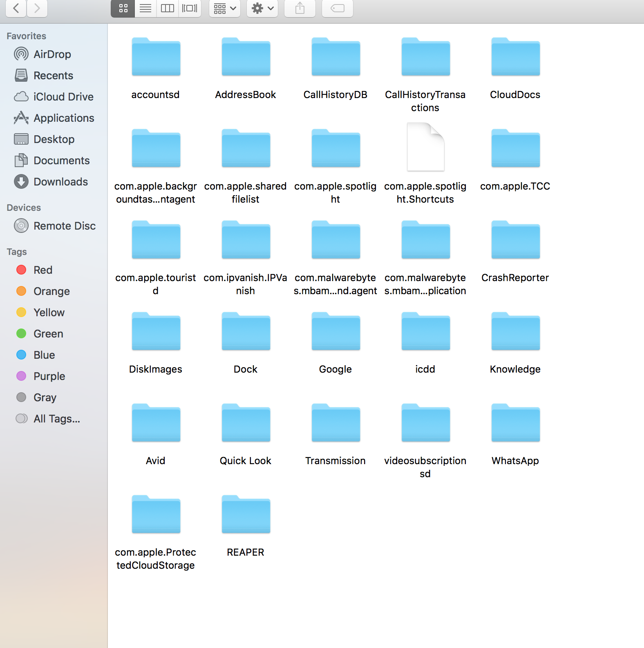The image size is (644, 648).
Task: Select the Knowledge folder
Action: [x=515, y=332]
